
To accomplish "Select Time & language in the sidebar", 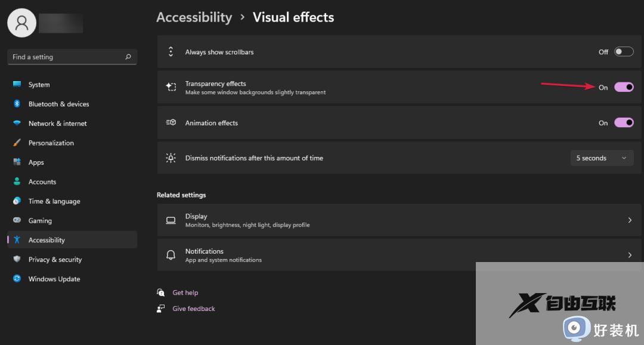I will point(54,201).
